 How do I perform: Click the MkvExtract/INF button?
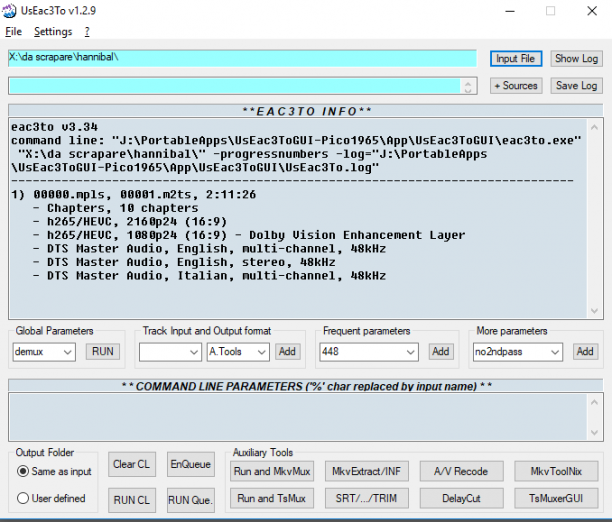point(367,472)
